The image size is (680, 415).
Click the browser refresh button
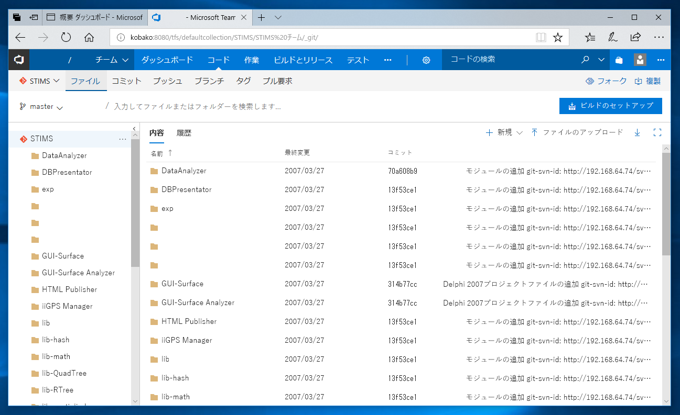(x=66, y=37)
